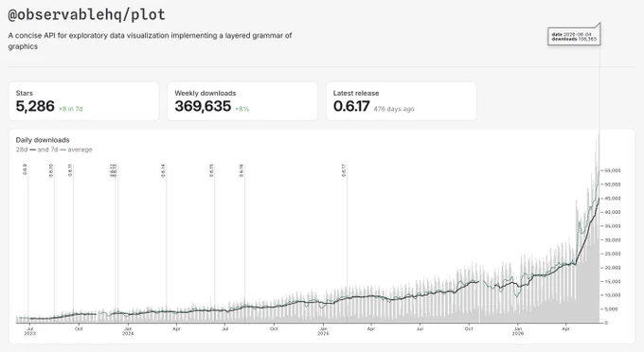Click the '+8%' weekly downloads change label
Screen dimensions: 644x352
pos(241,109)
